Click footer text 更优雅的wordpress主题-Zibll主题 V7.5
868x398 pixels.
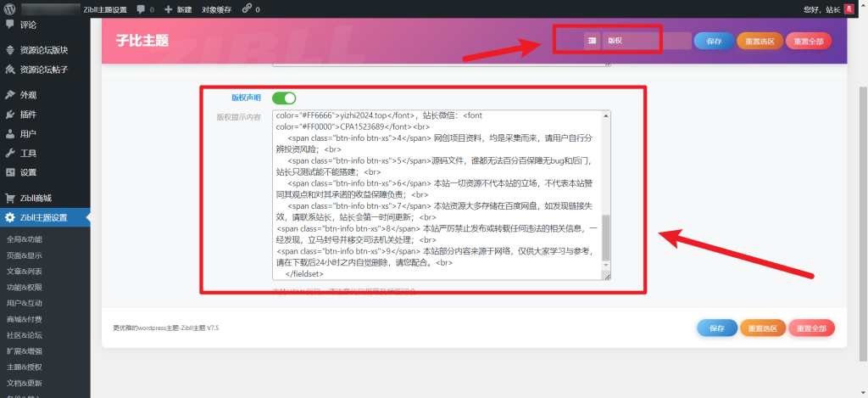[x=166, y=328]
